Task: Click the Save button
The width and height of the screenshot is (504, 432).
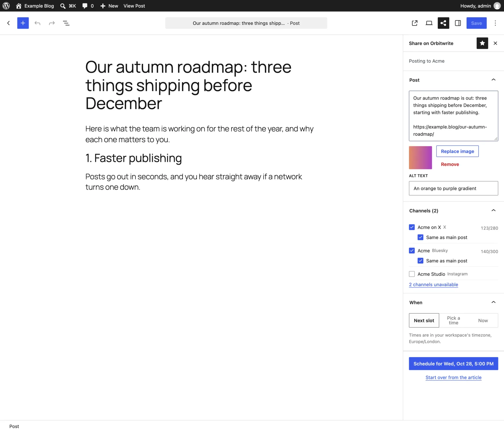Action: pos(476,23)
